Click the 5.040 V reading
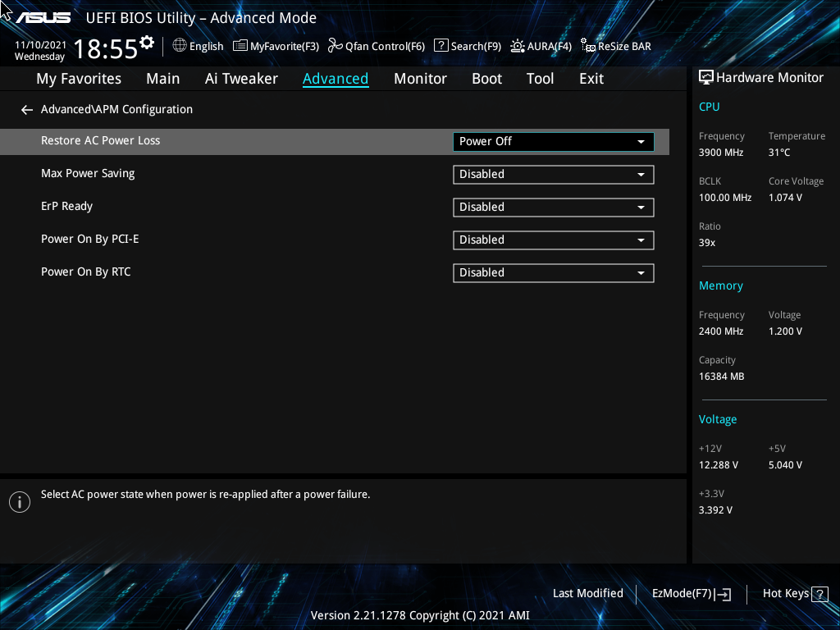Viewport: 840px width, 630px height. click(x=785, y=465)
